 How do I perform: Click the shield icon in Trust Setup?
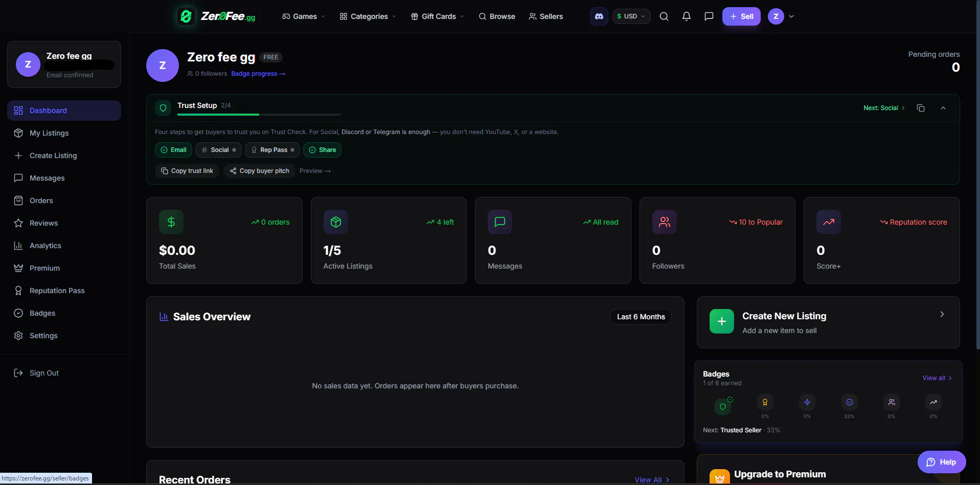tap(163, 108)
